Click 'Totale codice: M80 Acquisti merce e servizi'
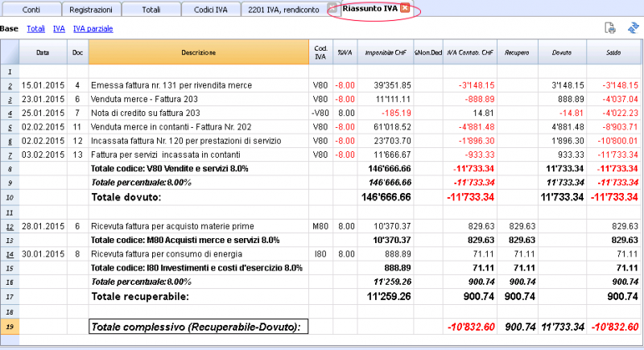The image size is (644, 350). coord(185,240)
